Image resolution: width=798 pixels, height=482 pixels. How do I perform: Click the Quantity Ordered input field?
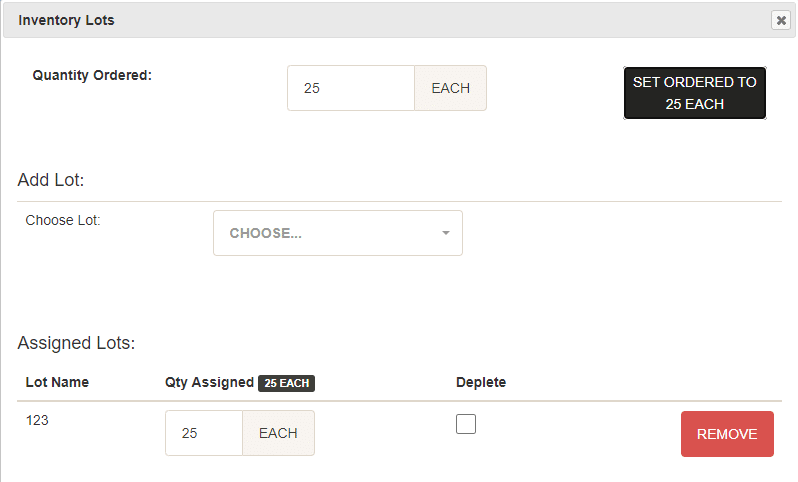click(x=351, y=88)
